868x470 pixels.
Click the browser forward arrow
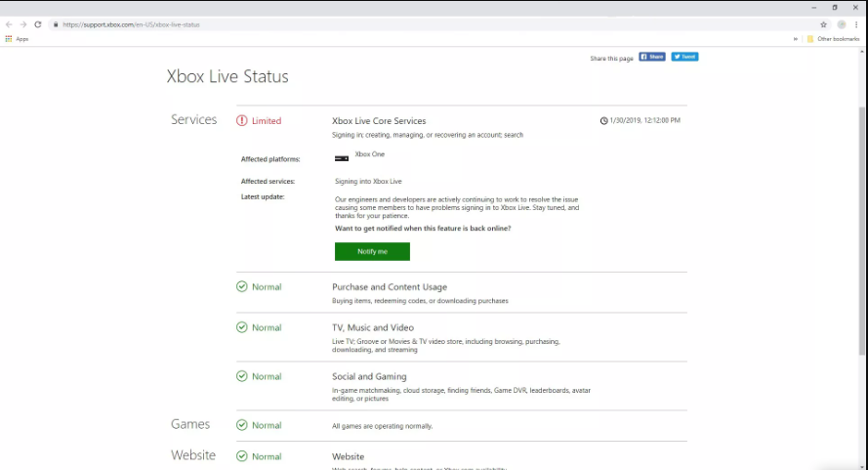[23, 24]
